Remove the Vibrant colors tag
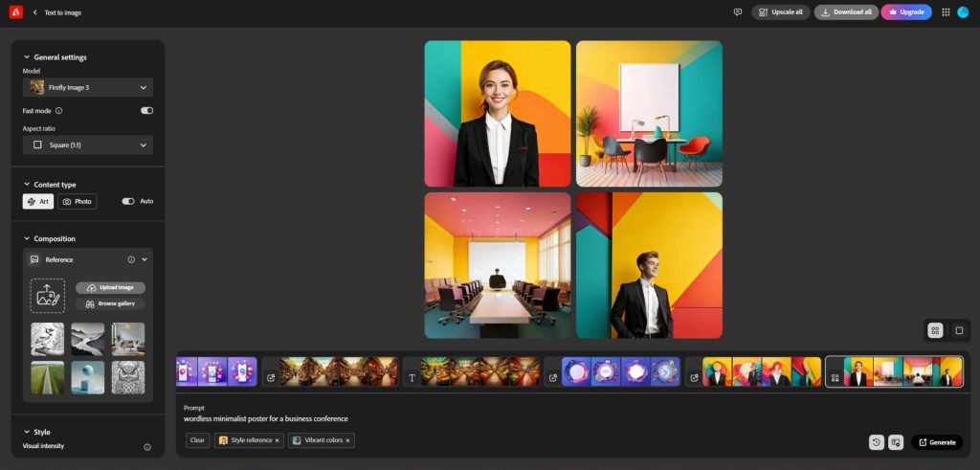980x470 pixels. coord(347,440)
